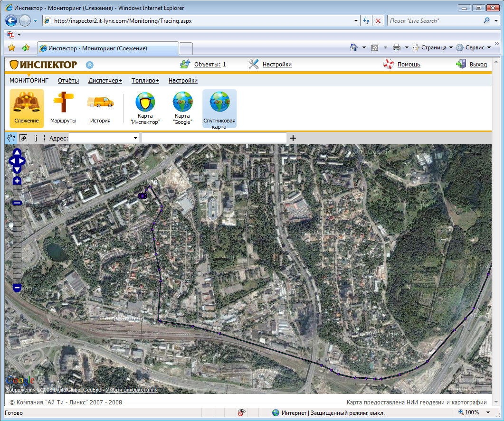This screenshot has height=421, width=504.
Task: Open the МОНИТОРИНГ menu section
Action: (x=29, y=81)
